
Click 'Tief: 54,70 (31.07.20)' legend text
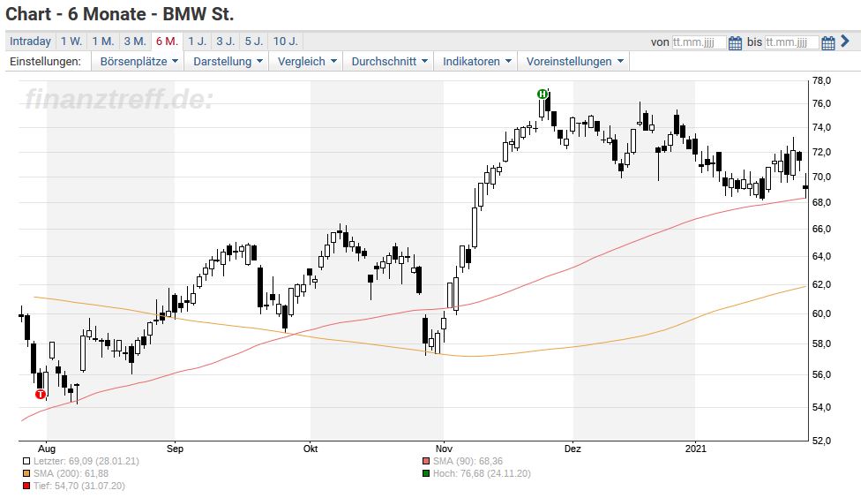coord(79,486)
